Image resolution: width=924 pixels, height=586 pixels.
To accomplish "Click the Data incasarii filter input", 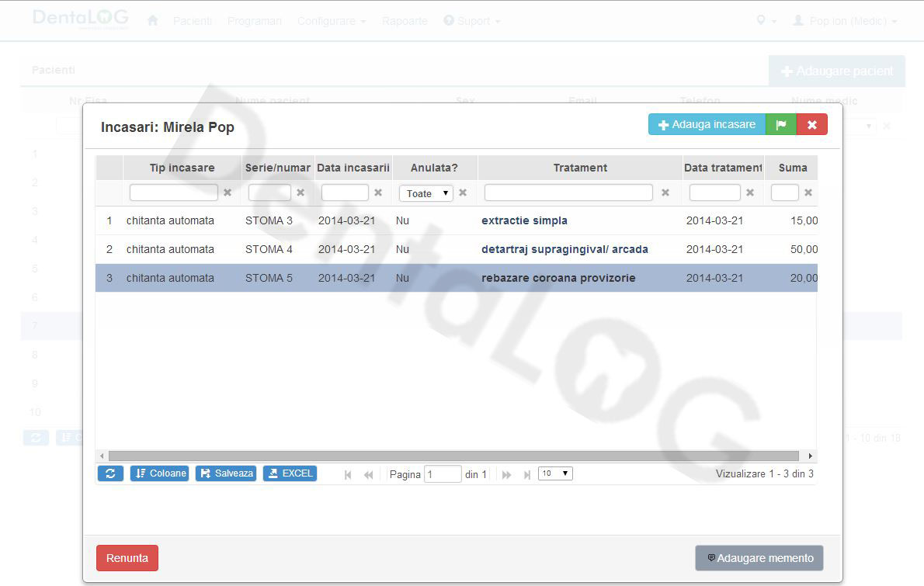I will [x=345, y=192].
